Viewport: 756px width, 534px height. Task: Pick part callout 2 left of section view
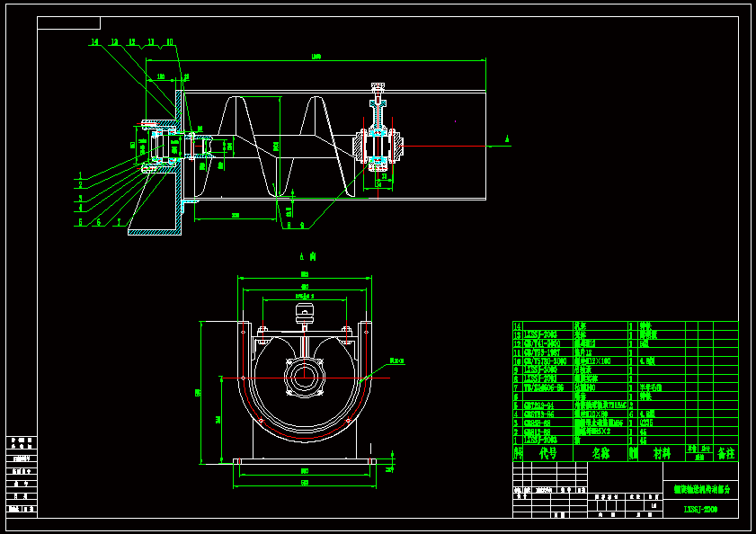[x=81, y=185]
